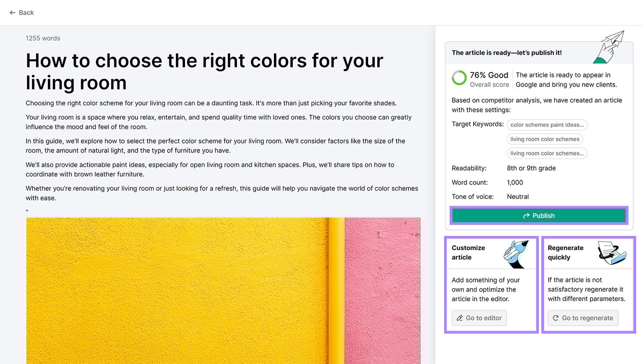Open the editor via Go to editor
The height and width of the screenshot is (364, 643).
point(479,318)
